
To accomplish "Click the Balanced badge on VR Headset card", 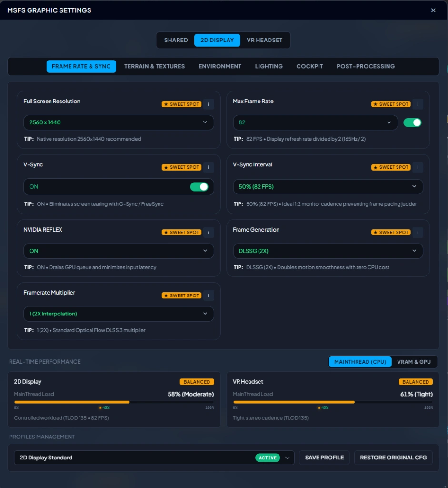I will [x=416, y=382].
